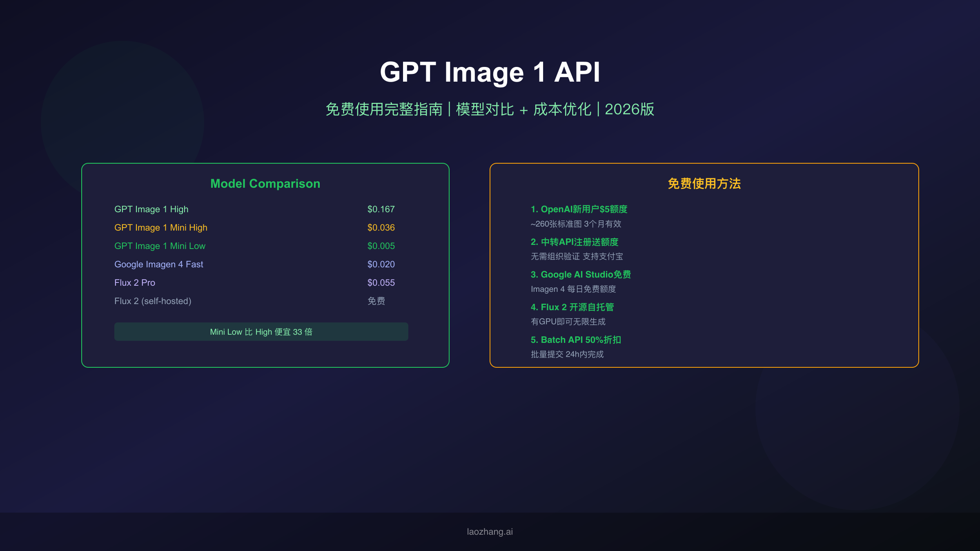The image size is (980, 551).
Task: Click the 免费 price next to Flux 2
Action: [376, 301]
